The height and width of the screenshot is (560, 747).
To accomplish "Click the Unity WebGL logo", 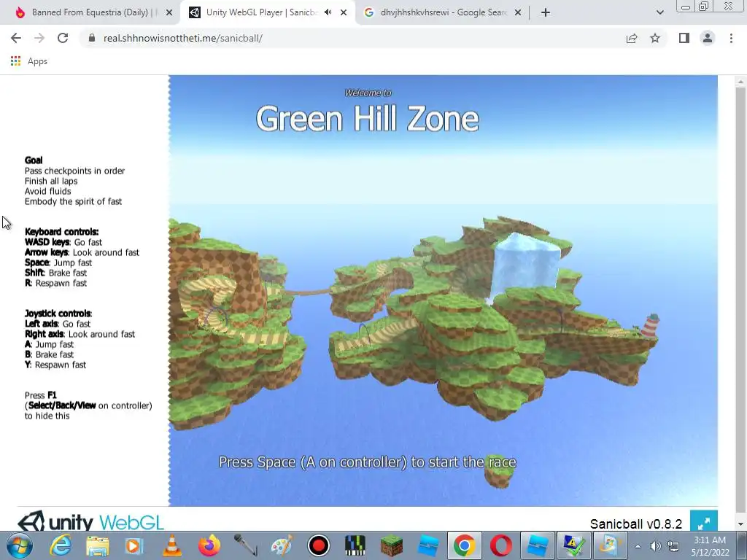I will click(x=90, y=521).
